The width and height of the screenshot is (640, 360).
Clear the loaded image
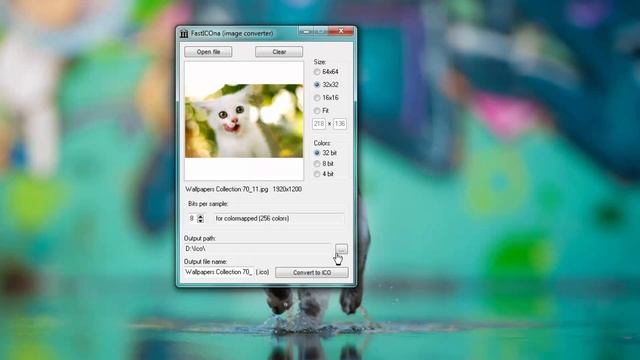point(279,52)
